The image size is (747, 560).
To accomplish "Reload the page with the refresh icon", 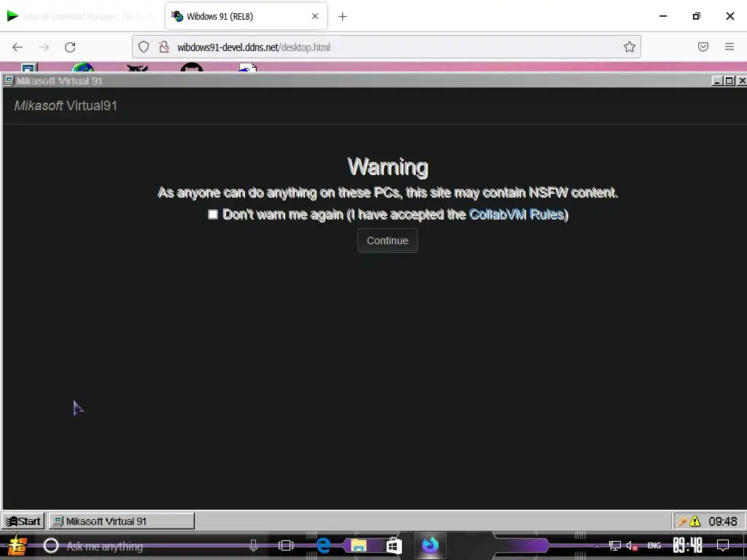I will pyautogui.click(x=70, y=47).
